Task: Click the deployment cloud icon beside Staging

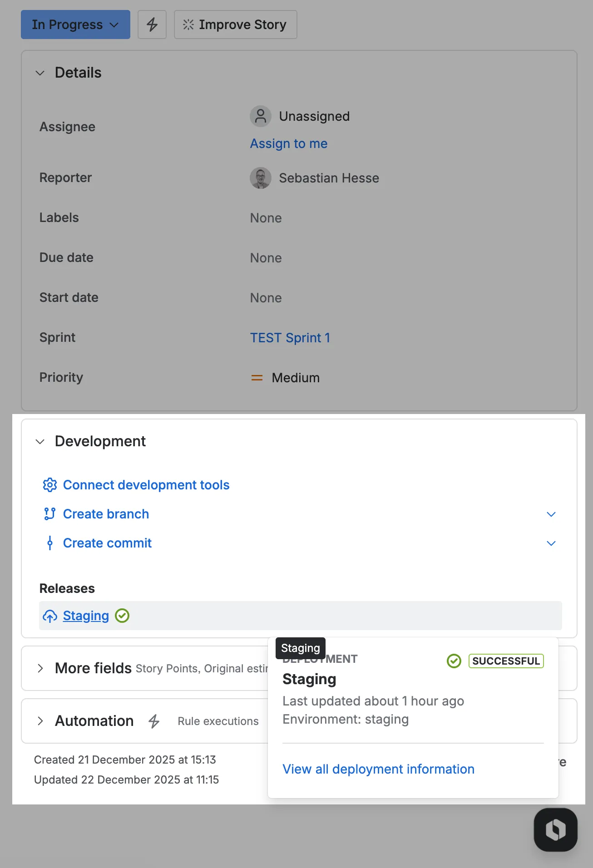Action: (50, 616)
